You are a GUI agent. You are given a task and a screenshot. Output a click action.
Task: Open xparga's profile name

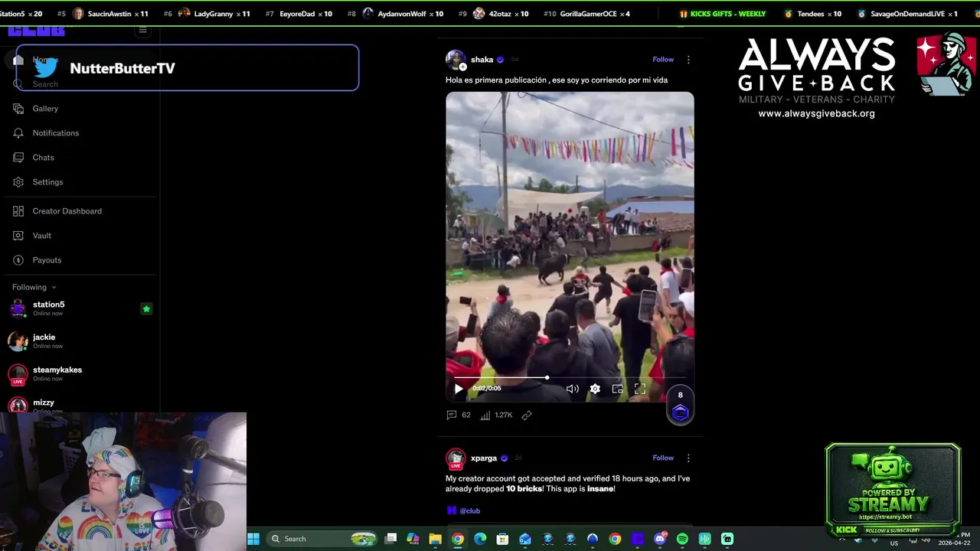[x=484, y=458]
